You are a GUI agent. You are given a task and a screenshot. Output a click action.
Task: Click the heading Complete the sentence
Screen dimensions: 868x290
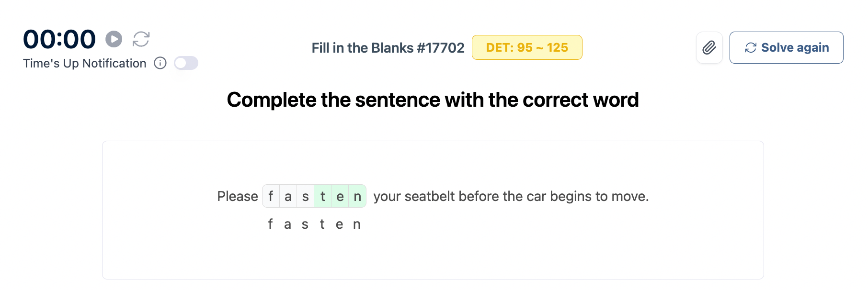(433, 100)
